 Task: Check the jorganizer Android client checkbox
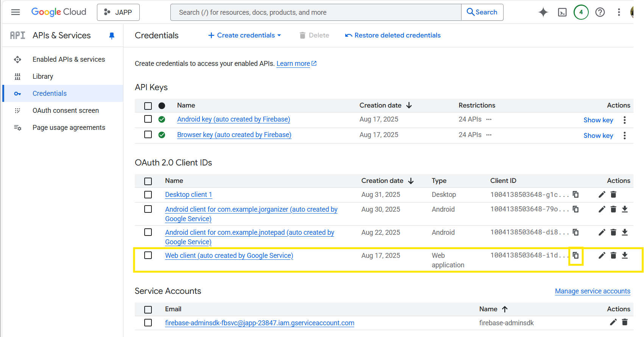tap(148, 209)
